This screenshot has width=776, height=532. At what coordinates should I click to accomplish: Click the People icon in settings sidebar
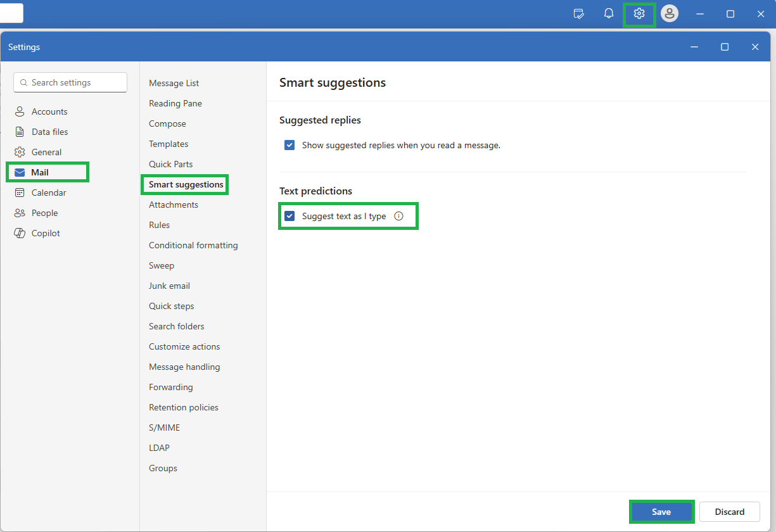pos(20,213)
